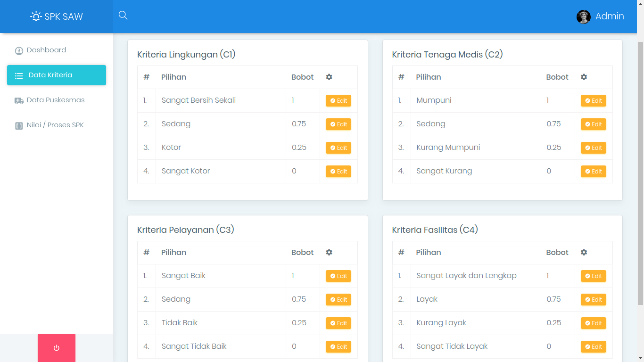Viewport: 644px width, 362px height.
Task: Click the Dashboard gauge icon
Action: (x=19, y=51)
